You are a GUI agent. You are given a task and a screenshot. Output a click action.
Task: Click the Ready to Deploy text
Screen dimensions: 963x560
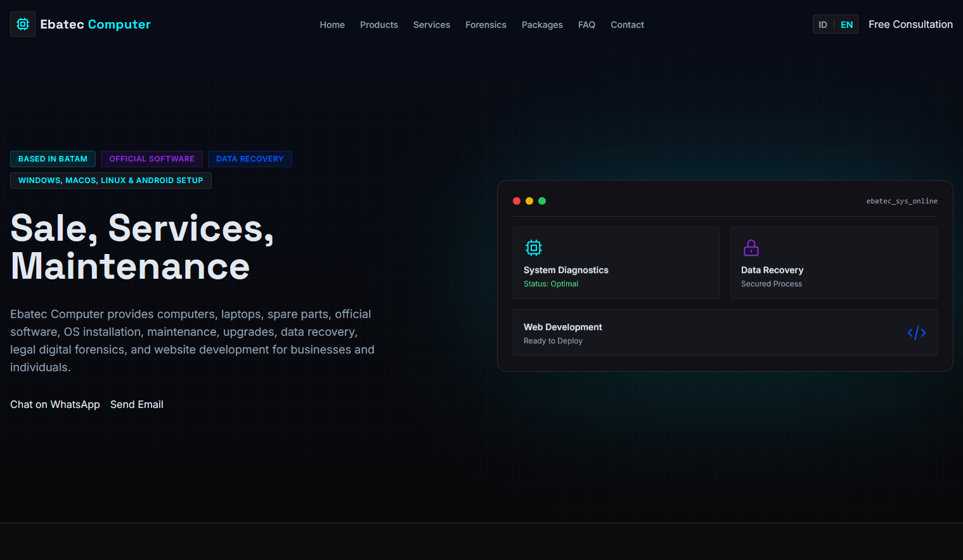[x=553, y=341]
